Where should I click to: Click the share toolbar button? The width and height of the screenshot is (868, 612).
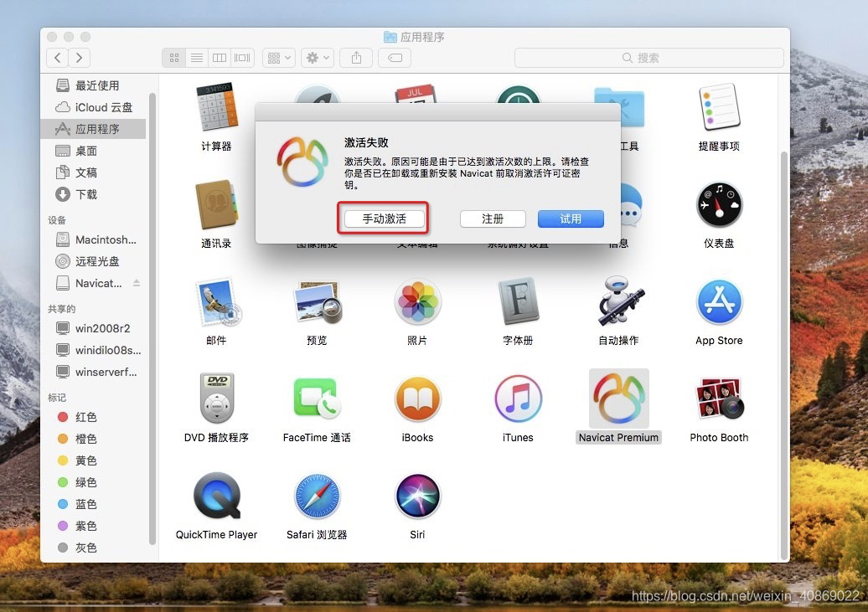(356, 58)
